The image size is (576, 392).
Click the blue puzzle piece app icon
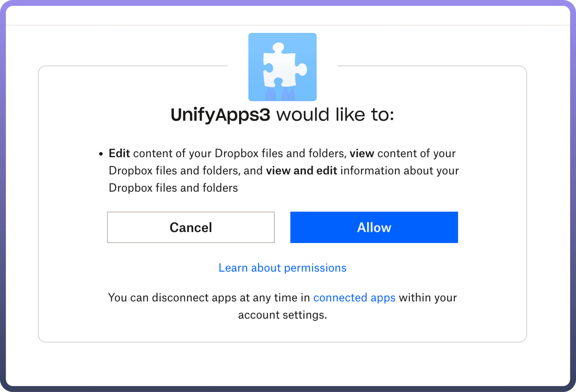click(x=282, y=67)
